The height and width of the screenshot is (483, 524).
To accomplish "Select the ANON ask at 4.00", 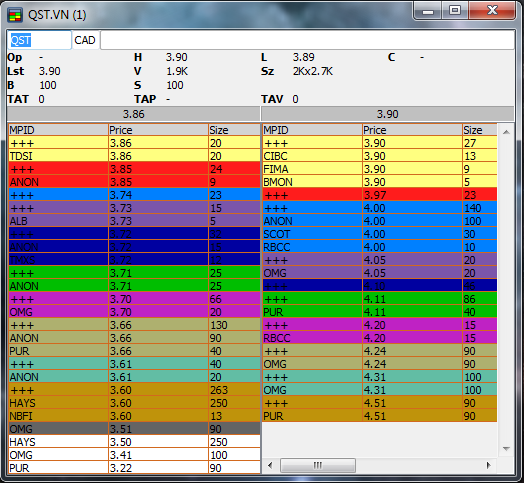I will [x=380, y=221].
